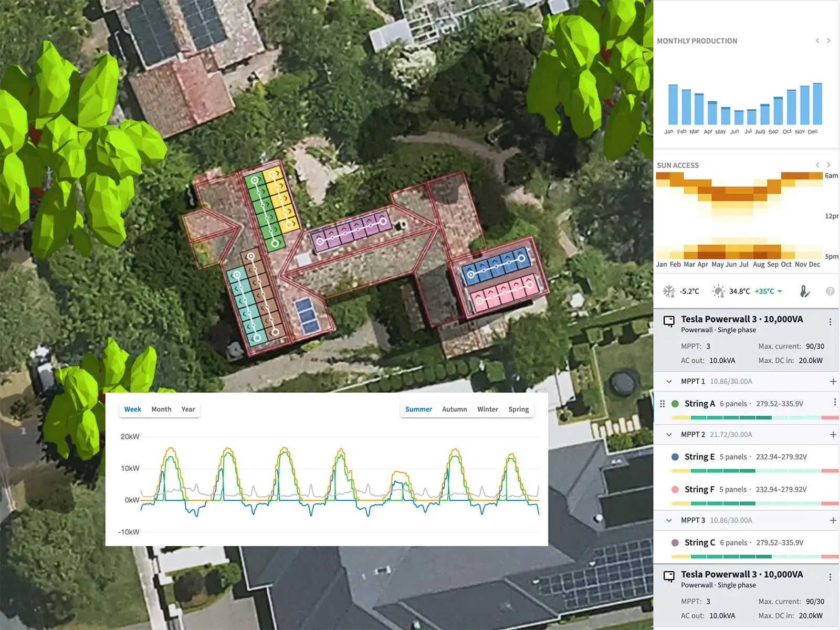
Task: Click MPPT 3 current value 10.86/30.00A
Action: click(731, 520)
